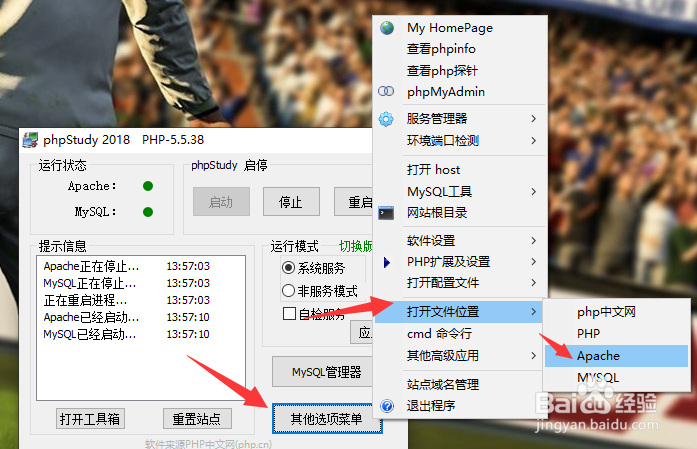Select the 系统服务 radio button
This screenshot has width=697, height=449.
pyautogui.click(x=288, y=268)
